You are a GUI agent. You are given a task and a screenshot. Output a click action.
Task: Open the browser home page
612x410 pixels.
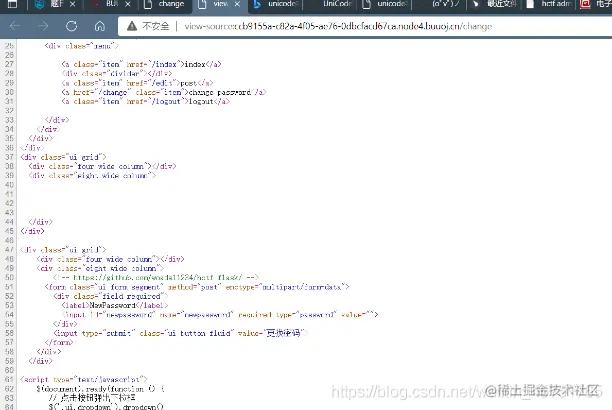pos(100,26)
